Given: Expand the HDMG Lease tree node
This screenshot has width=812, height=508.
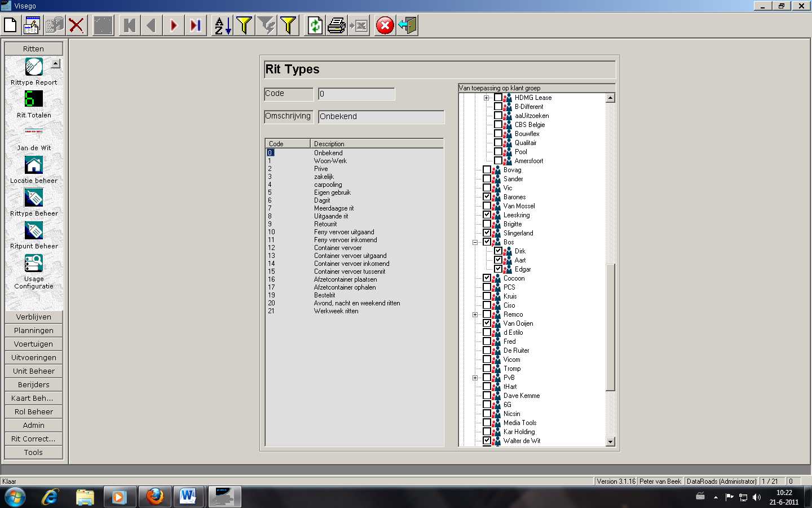Looking at the screenshot, I should click(x=486, y=98).
